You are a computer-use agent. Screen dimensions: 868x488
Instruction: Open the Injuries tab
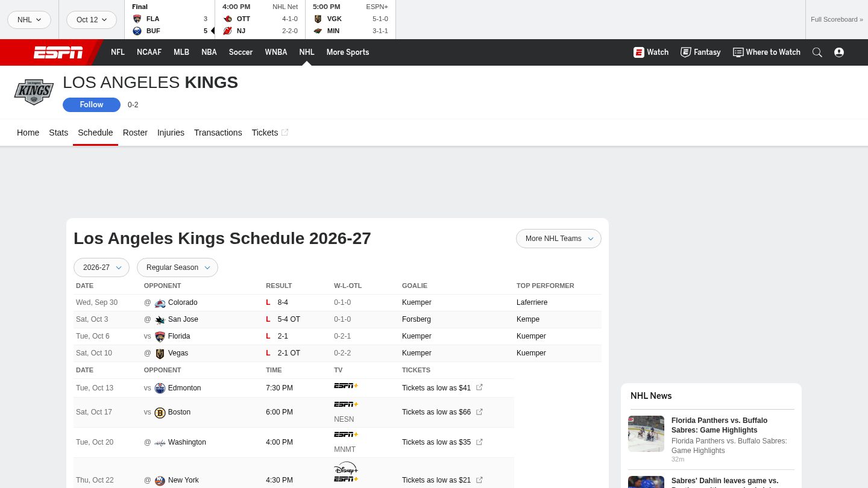pos(171,133)
